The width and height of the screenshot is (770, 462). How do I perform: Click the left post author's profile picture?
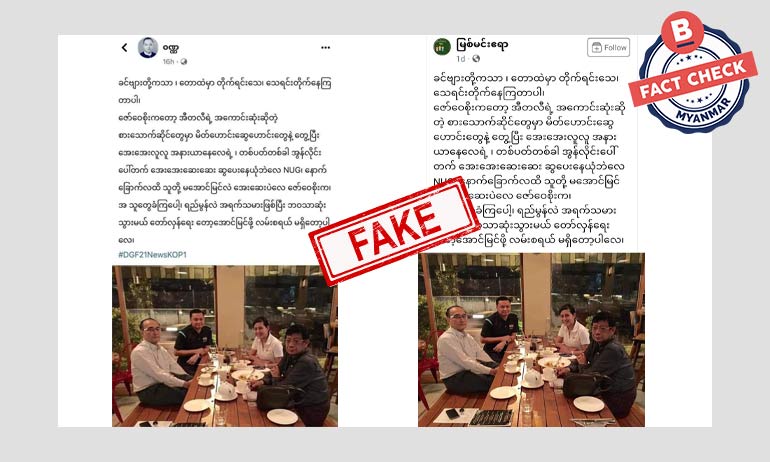click(x=148, y=48)
